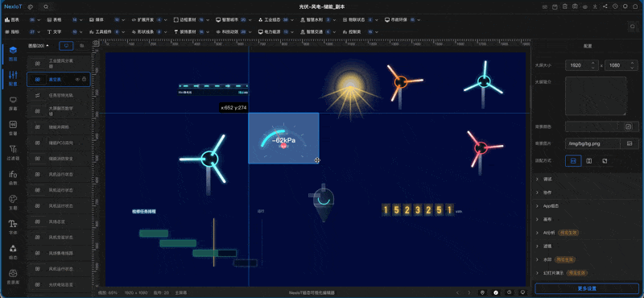Click the 更多设置 button
The height and width of the screenshot is (298, 644).
tap(587, 288)
